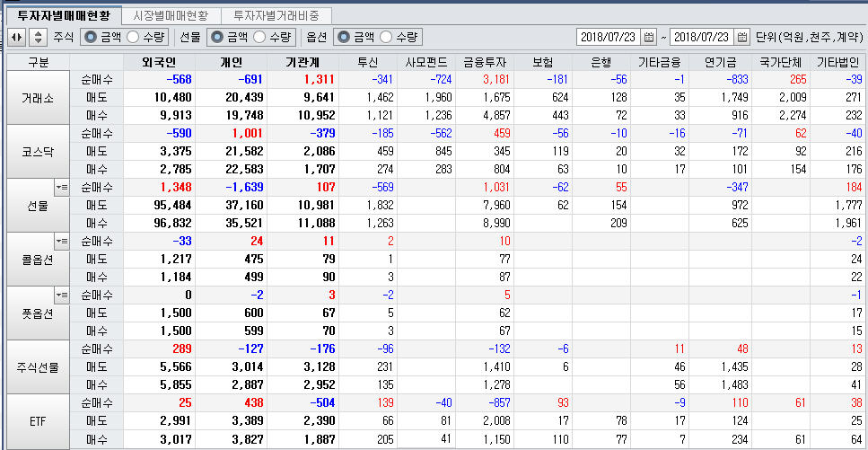Click the 거래소 row header button
The height and width of the screenshot is (450, 868).
[39, 97]
